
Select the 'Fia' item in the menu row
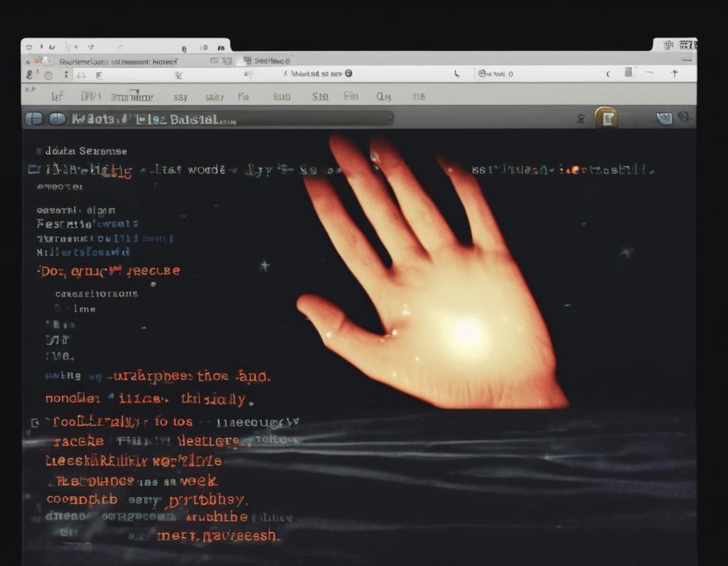click(x=244, y=97)
